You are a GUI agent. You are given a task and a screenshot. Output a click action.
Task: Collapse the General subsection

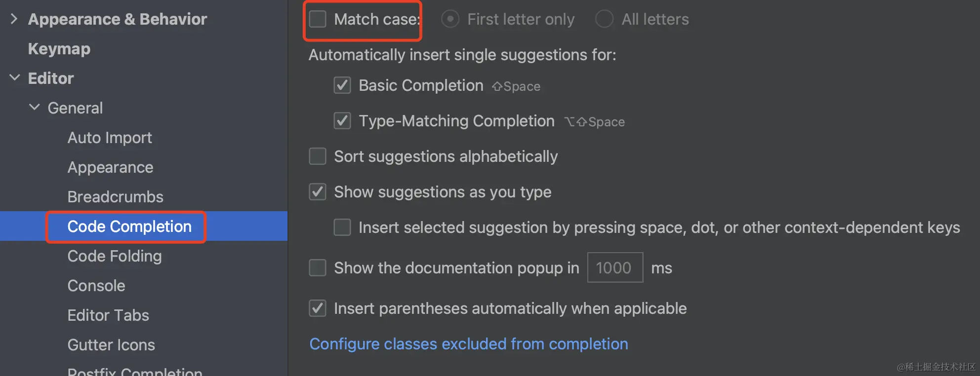click(34, 108)
